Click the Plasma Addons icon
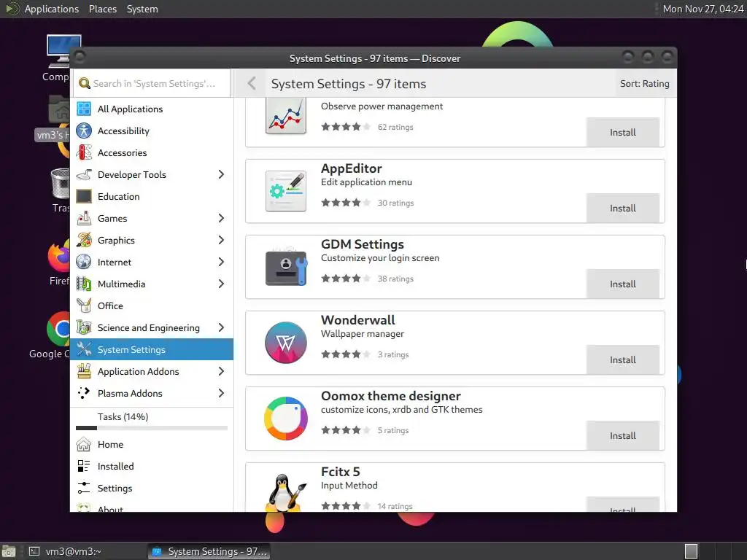The image size is (747, 560). [x=84, y=393]
